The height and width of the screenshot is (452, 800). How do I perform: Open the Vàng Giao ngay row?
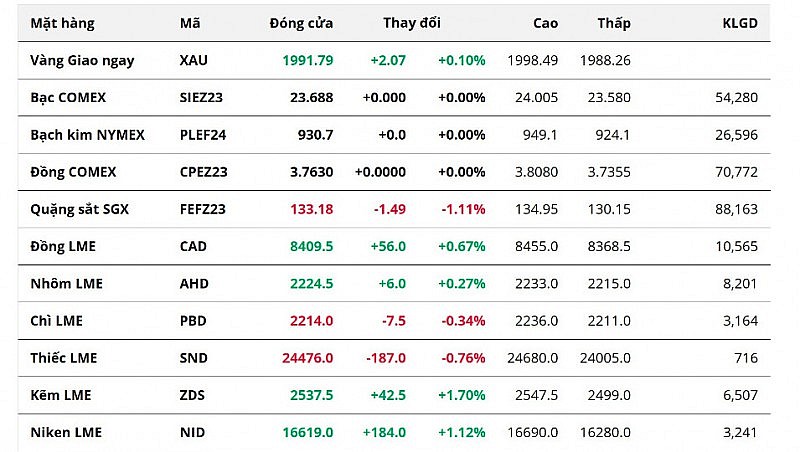pos(82,60)
